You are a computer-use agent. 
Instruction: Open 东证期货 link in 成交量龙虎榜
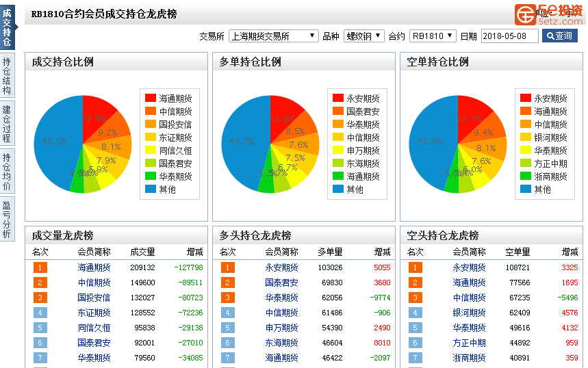tap(94, 313)
